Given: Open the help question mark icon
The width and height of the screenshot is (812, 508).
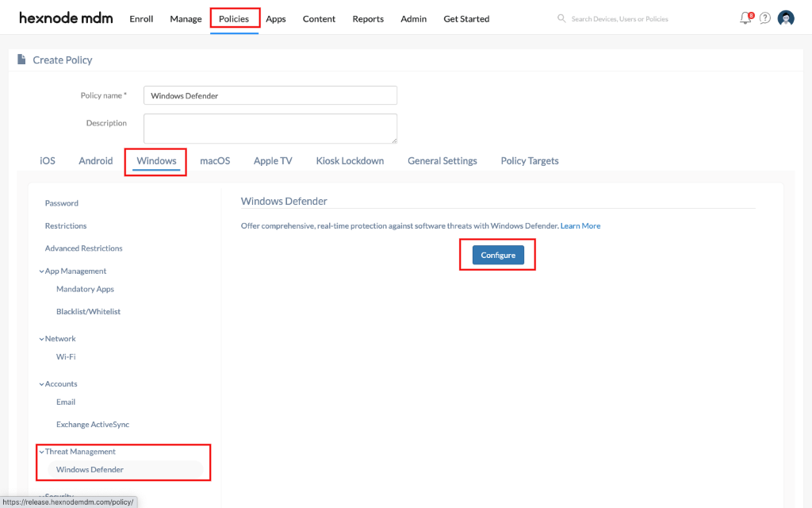Looking at the screenshot, I should (x=765, y=18).
